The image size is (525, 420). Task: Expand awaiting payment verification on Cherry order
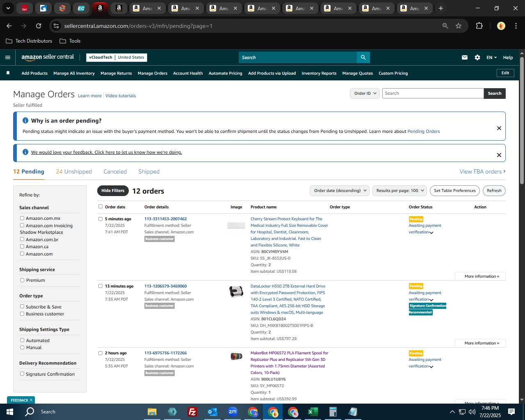tap(431, 233)
